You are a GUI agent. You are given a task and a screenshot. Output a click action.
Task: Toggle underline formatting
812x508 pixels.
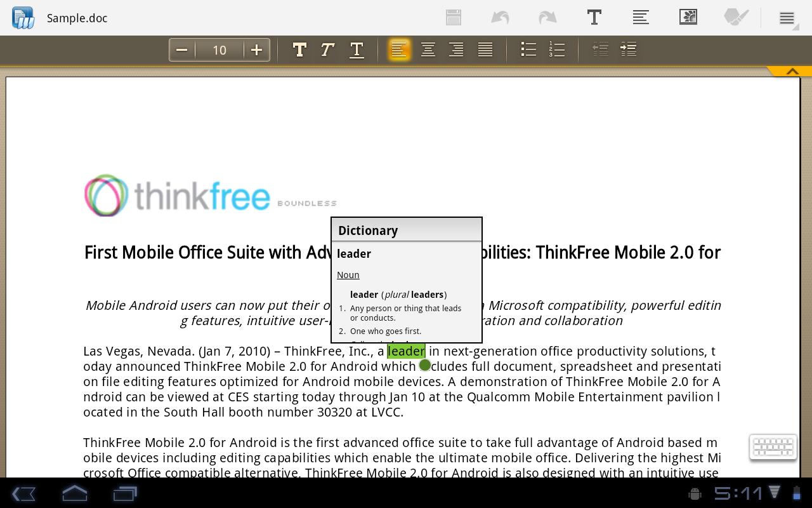pos(357,50)
